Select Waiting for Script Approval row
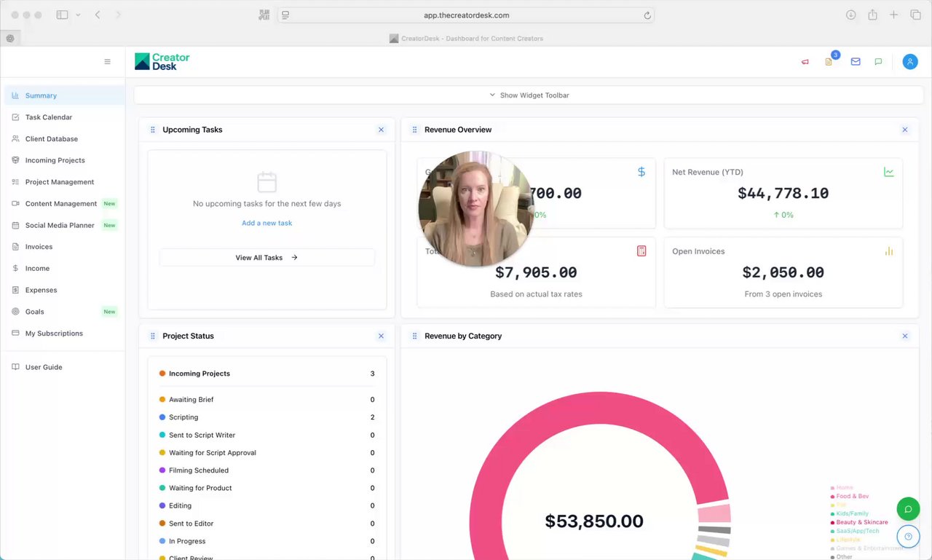This screenshot has height=560, width=932. pos(267,453)
